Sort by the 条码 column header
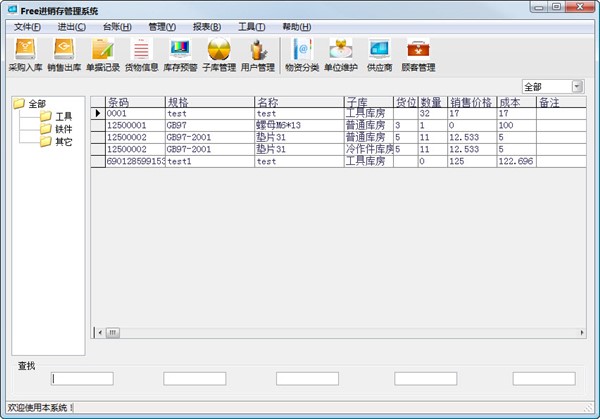Screen dimensions: 600x419 133,102
